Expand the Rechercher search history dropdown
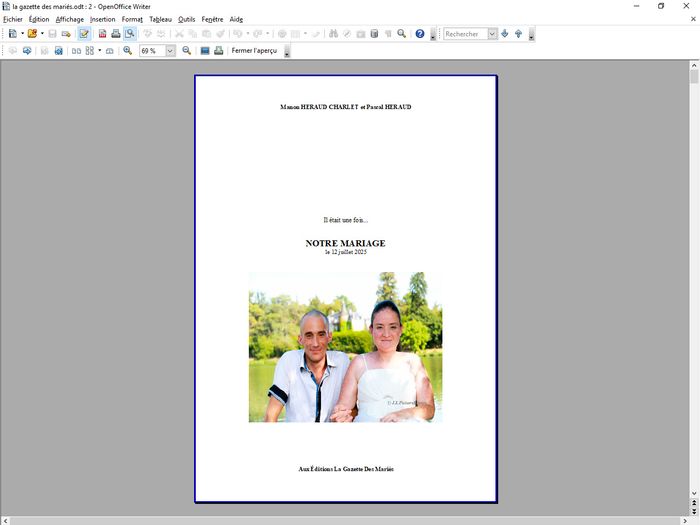700x525 pixels. click(492, 34)
